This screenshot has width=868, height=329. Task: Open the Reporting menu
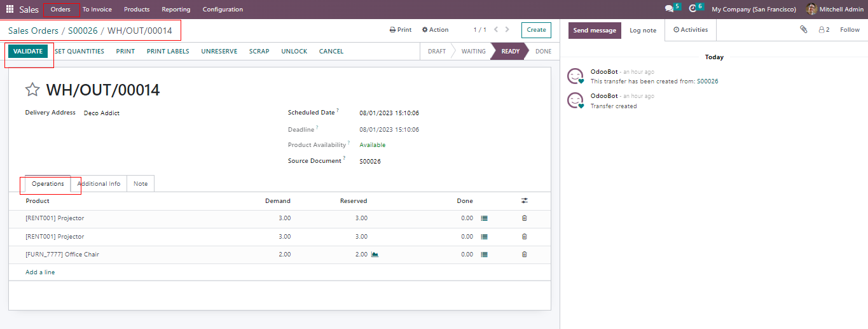tap(176, 10)
